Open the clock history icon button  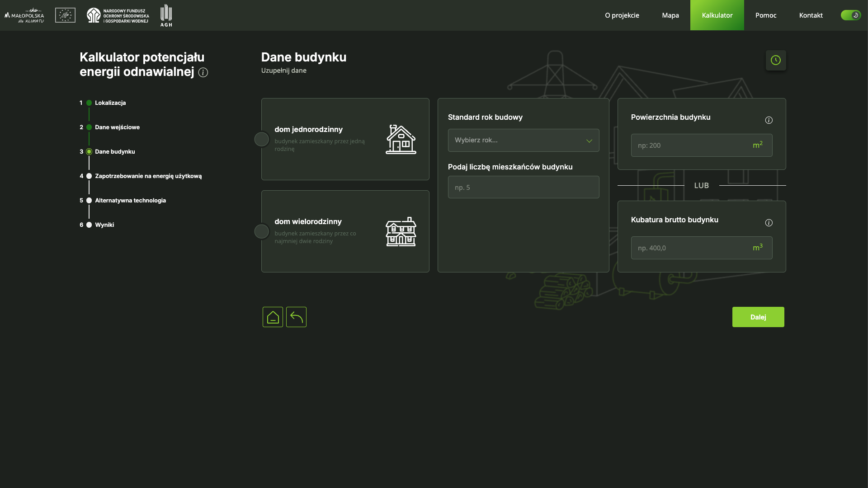pyautogui.click(x=776, y=60)
